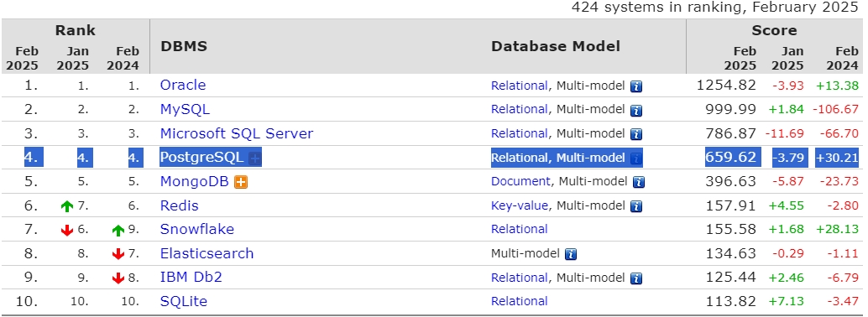Click the -106.67 yearly change for MySQL

[x=835, y=110]
